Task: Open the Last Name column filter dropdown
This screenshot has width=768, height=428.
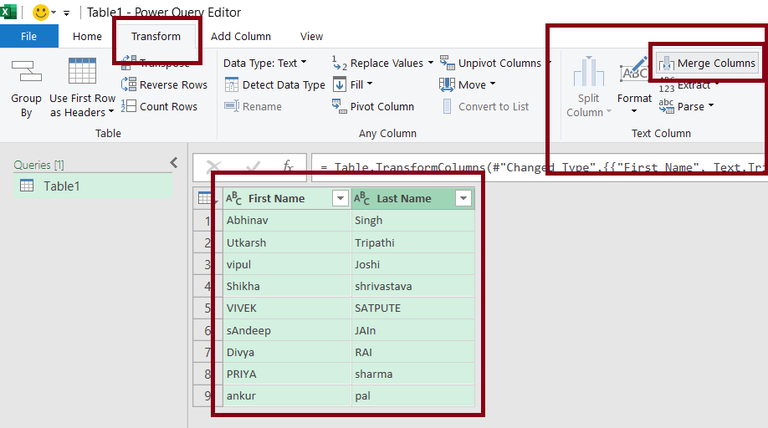Action: (x=463, y=198)
